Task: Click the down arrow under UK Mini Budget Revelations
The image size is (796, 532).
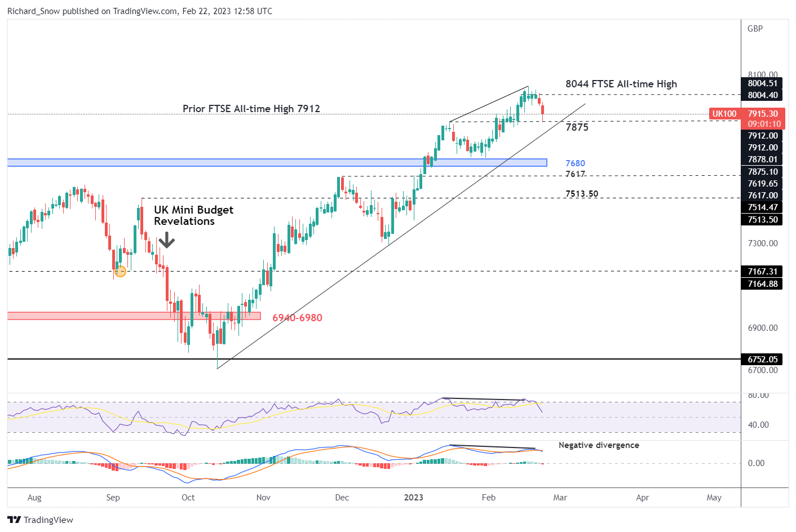Action: coord(166,241)
